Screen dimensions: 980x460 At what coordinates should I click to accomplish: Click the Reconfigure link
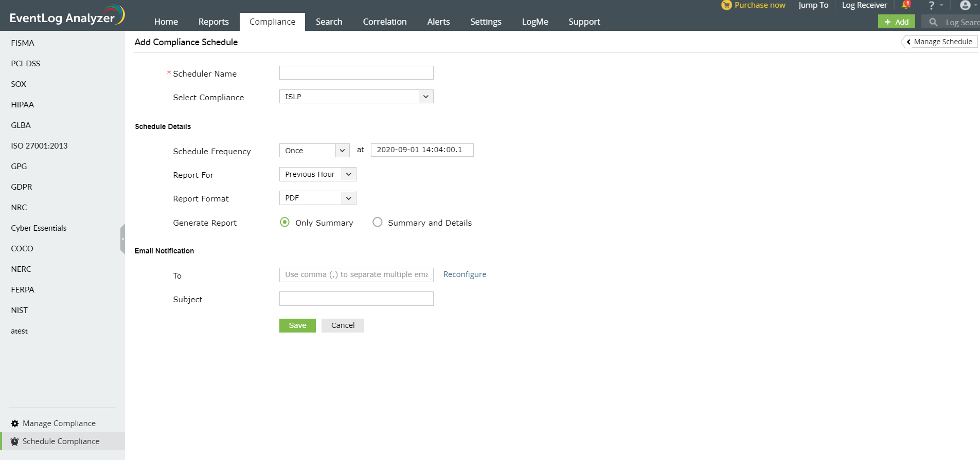click(x=465, y=274)
